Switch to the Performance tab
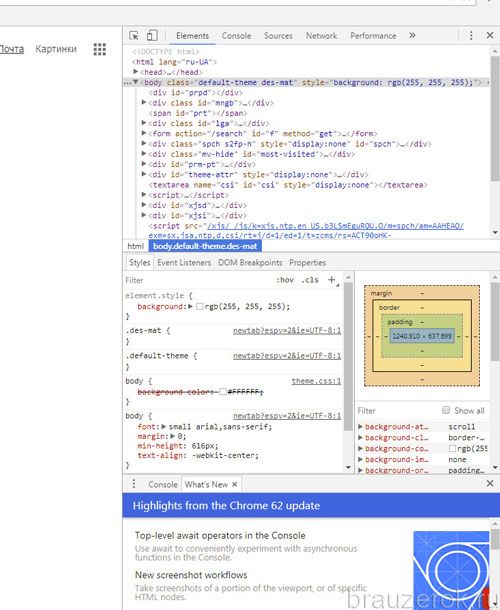Viewport: 500px width, 610px height. coord(373,36)
